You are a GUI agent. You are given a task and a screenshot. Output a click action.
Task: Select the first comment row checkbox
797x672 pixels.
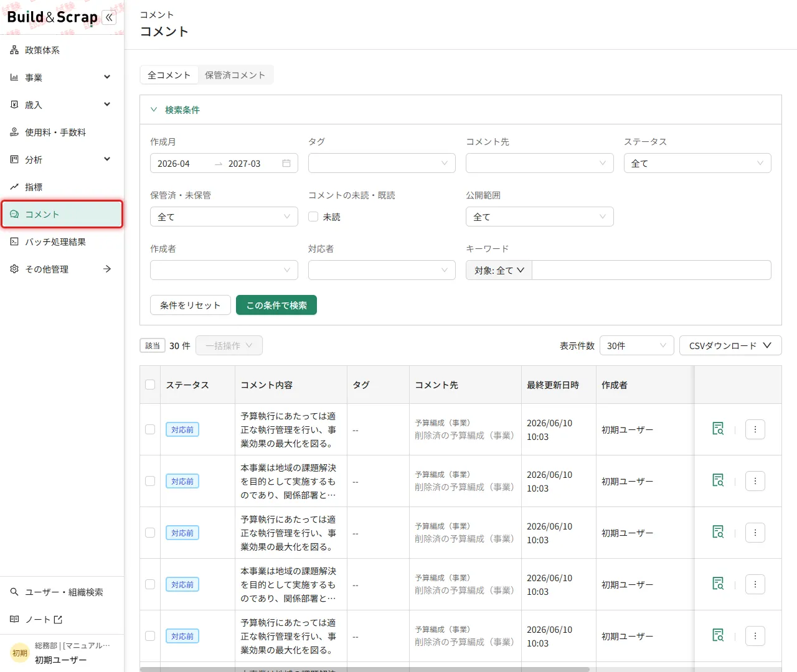(x=150, y=429)
